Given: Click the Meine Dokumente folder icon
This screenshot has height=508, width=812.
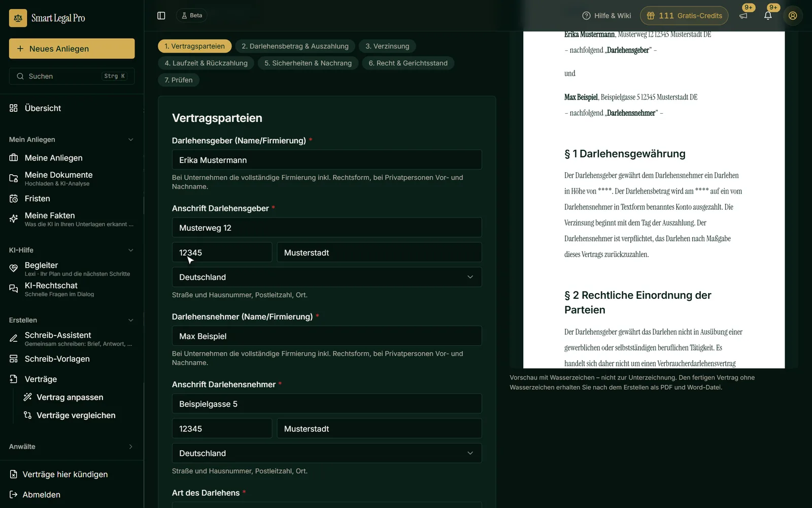Looking at the screenshot, I should coord(14,178).
